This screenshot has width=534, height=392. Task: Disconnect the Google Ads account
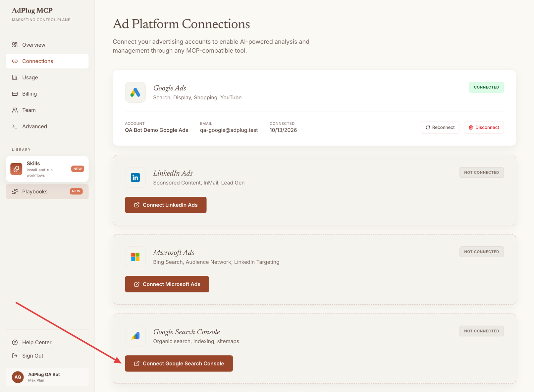click(484, 127)
